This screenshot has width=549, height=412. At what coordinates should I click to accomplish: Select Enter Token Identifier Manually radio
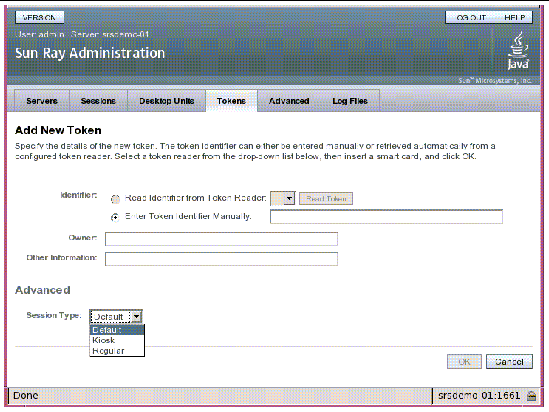115,217
